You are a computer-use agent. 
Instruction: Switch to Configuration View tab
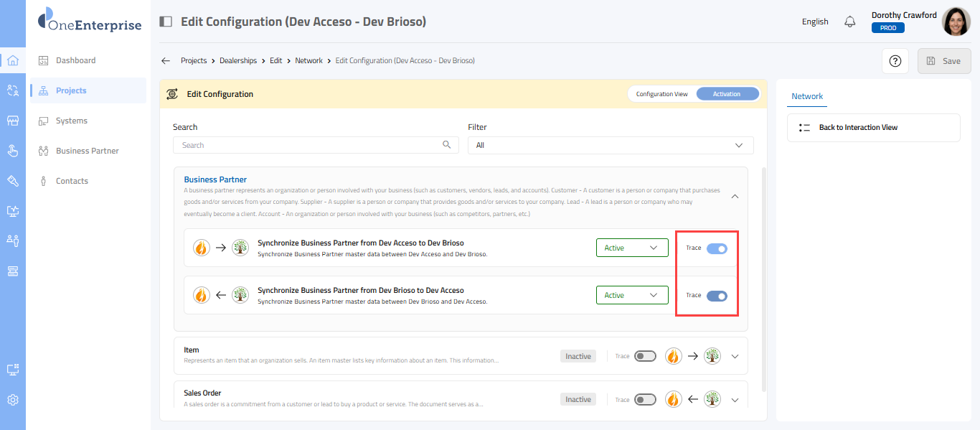coord(661,94)
